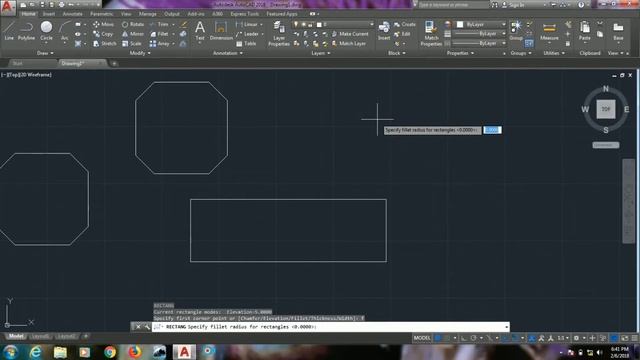Open the AutoCAD application menu
Image resolution: width=640 pixels, height=360 pixels.
pyautogui.click(x=8, y=8)
